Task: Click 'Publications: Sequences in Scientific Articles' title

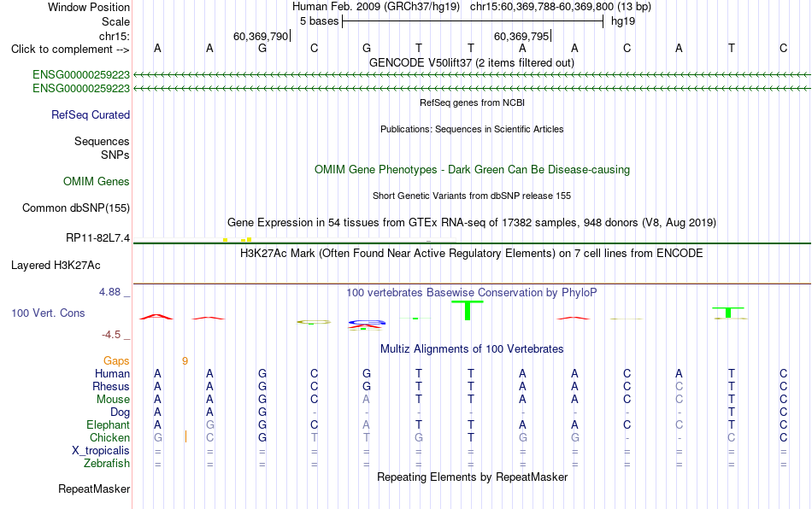Action: coord(472,129)
